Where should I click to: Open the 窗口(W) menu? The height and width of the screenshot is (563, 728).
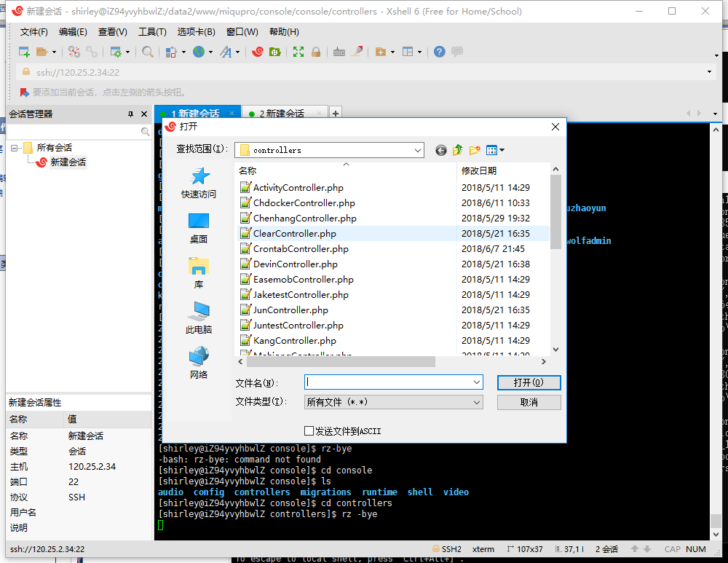click(x=242, y=32)
